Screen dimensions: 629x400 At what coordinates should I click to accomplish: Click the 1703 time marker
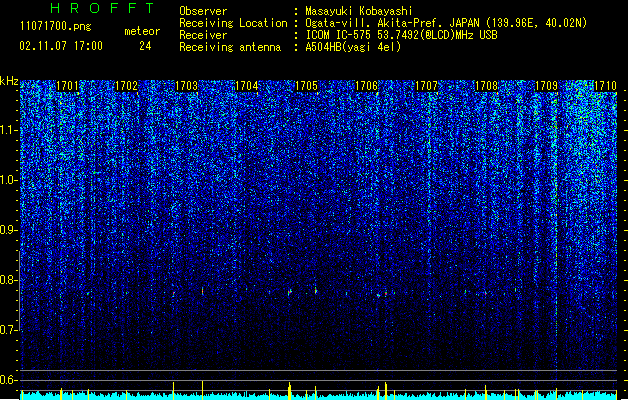tap(187, 86)
